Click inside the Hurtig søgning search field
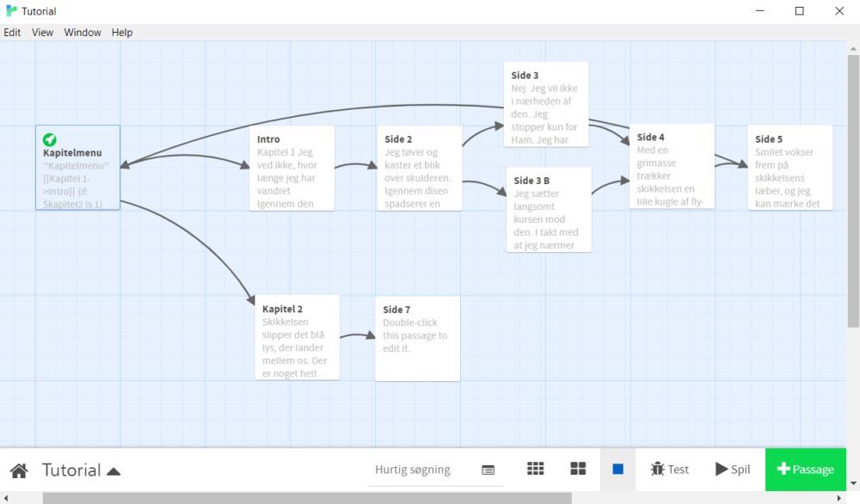The width and height of the screenshot is (860, 504). pos(413,470)
